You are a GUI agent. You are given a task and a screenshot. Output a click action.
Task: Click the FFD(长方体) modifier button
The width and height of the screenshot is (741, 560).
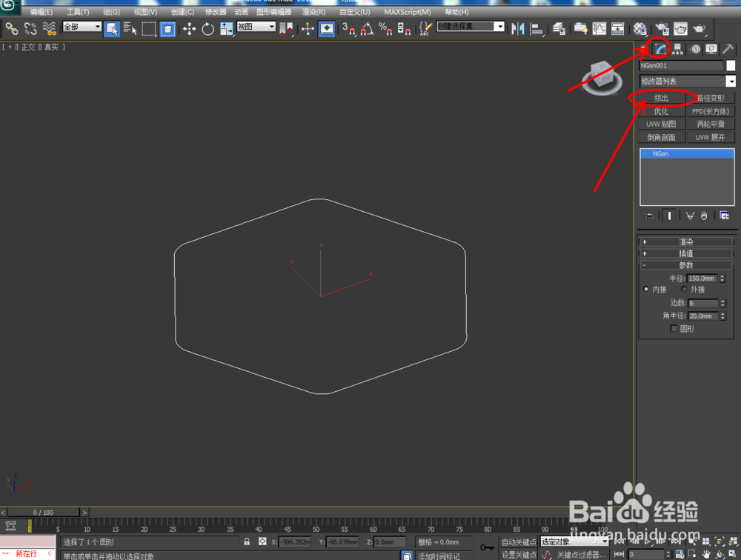click(x=711, y=111)
